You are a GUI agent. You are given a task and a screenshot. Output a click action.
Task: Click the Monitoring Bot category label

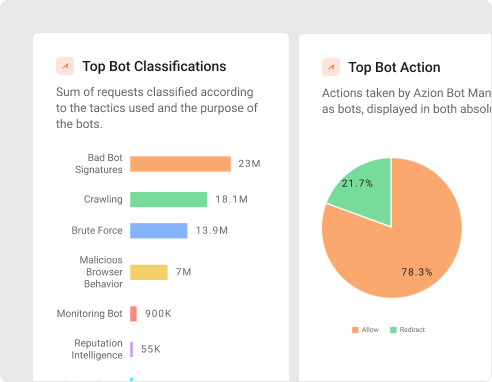coord(90,314)
